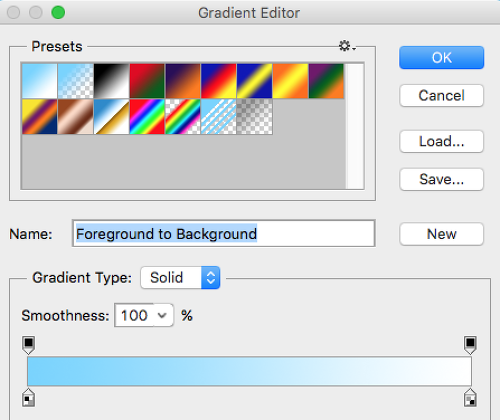The height and width of the screenshot is (420, 500).
Task: Create a New gradient preset
Action: click(441, 234)
